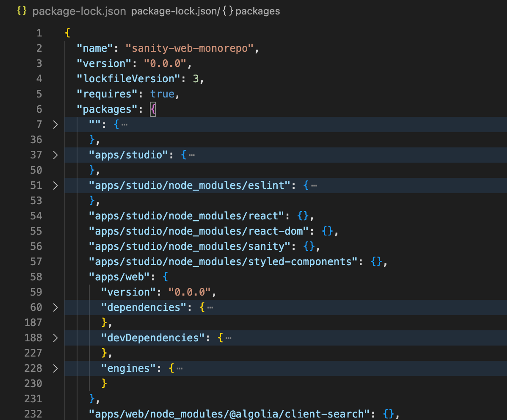Viewport: 507px width, 420px height.
Task: Click package-lock.json file name in breadcrumb
Action: click(x=79, y=11)
